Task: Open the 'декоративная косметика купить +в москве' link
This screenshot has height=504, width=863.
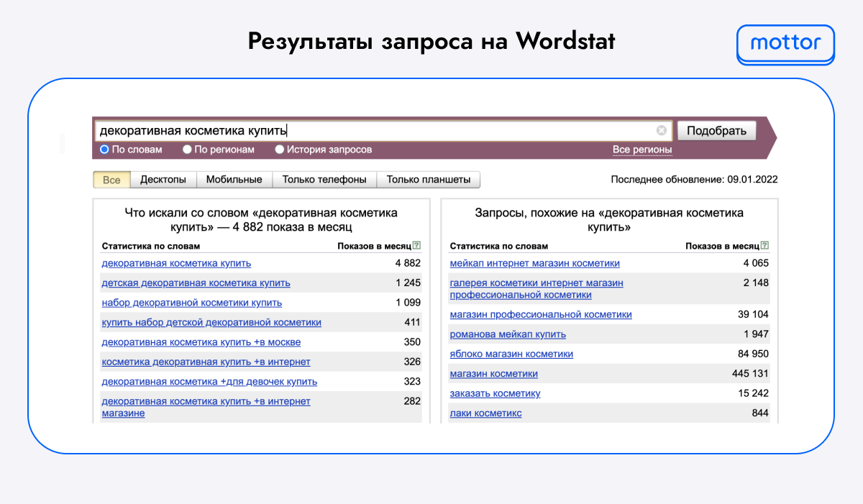Action: (x=201, y=342)
